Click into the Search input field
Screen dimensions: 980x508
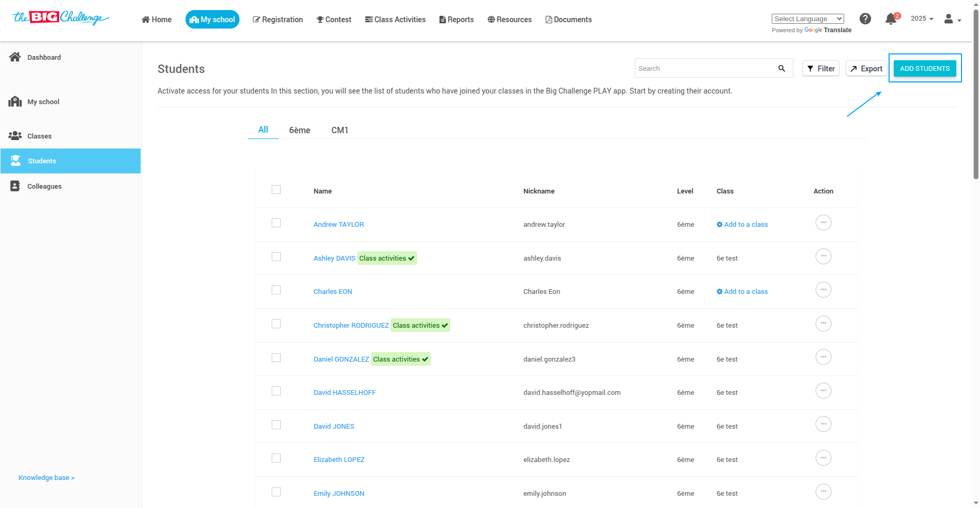tap(703, 68)
